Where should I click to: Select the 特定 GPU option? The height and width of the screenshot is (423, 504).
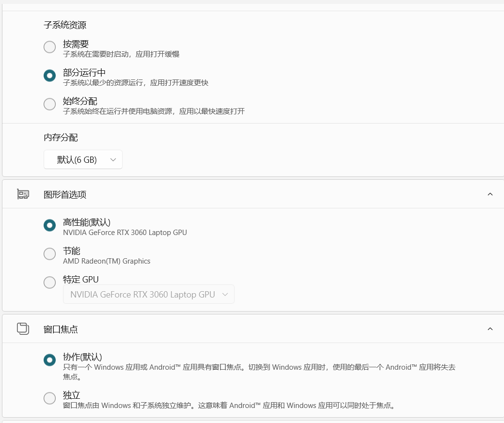[x=49, y=282]
